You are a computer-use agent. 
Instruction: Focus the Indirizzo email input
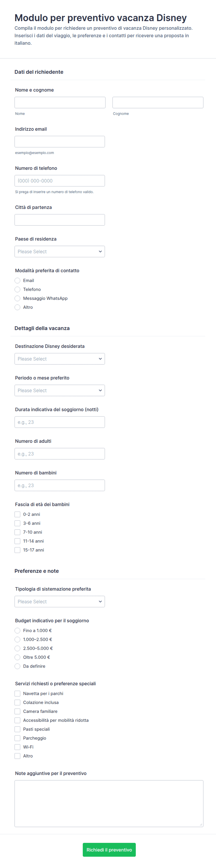point(60,141)
